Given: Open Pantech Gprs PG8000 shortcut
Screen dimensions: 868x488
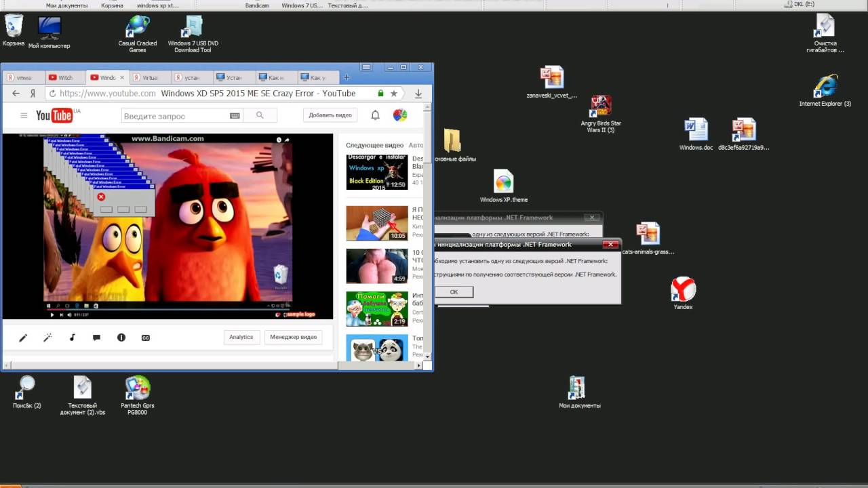Looking at the screenshot, I should click(x=138, y=396).
